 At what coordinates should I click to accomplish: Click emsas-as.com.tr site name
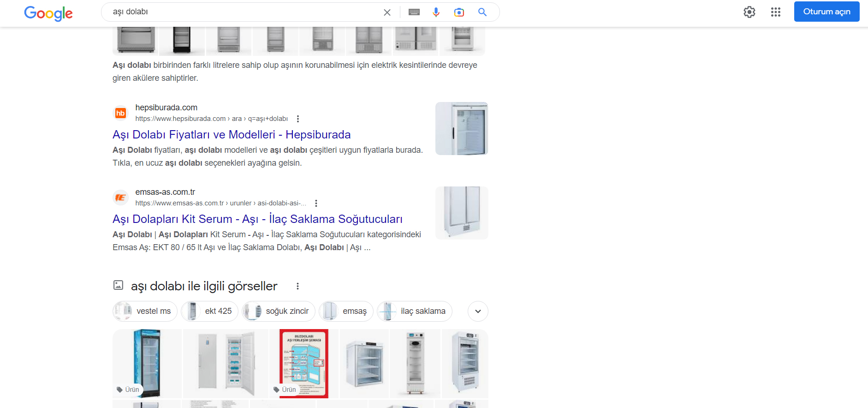pos(165,192)
